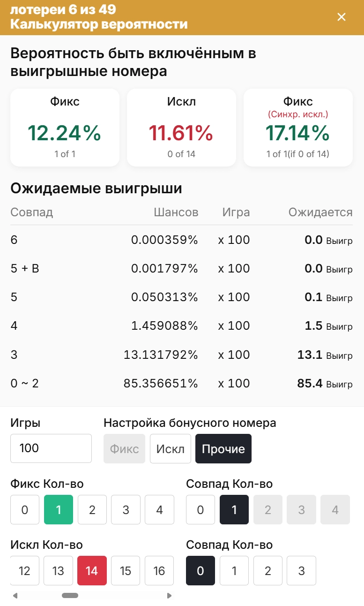
Task: Open the Фикс Синхр. искл. card
Action: click(x=298, y=127)
